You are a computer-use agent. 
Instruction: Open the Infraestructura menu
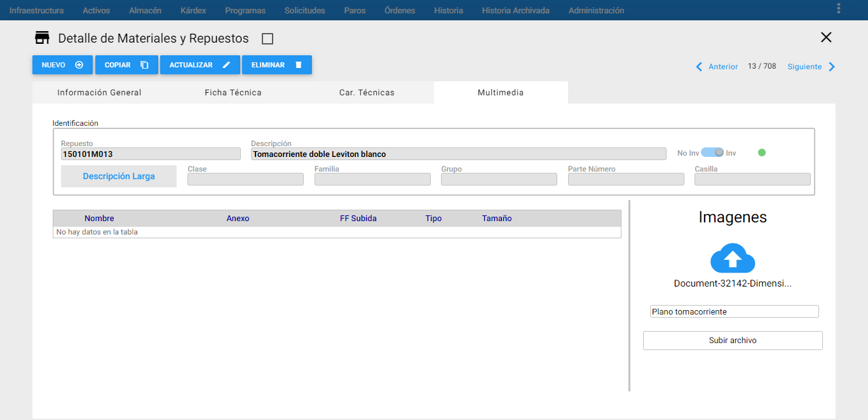tap(36, 10)
